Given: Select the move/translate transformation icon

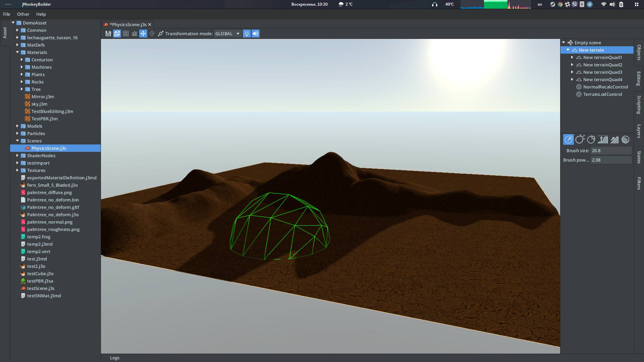Looking at the screenshot, I should pyautogui.click(x=143, y=33).
